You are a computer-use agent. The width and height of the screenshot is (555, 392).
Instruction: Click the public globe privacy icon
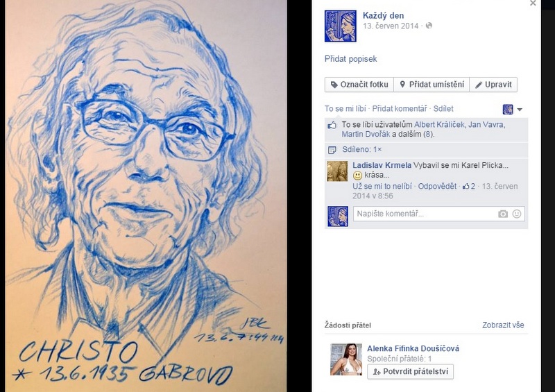point(429,26)
